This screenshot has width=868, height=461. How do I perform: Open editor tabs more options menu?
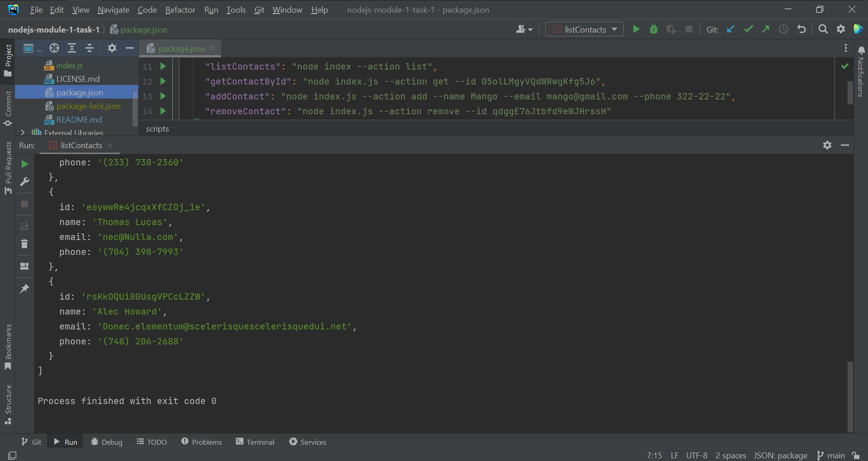click(846, 48)
